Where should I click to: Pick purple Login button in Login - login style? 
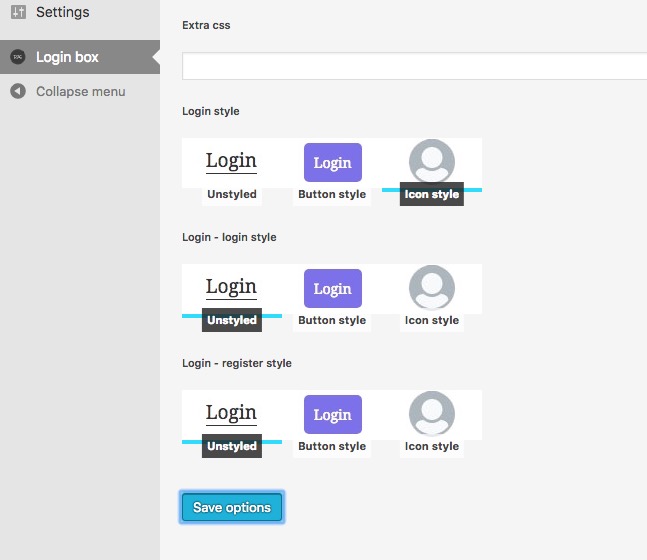click(x=332, y=288)
